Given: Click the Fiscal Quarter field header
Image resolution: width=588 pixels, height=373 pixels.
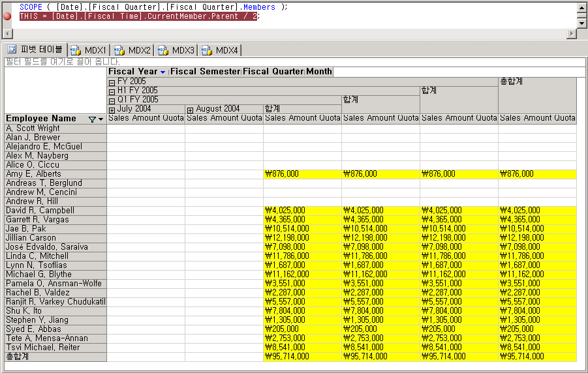Looking at the screenshot, I should coord(273,72).
